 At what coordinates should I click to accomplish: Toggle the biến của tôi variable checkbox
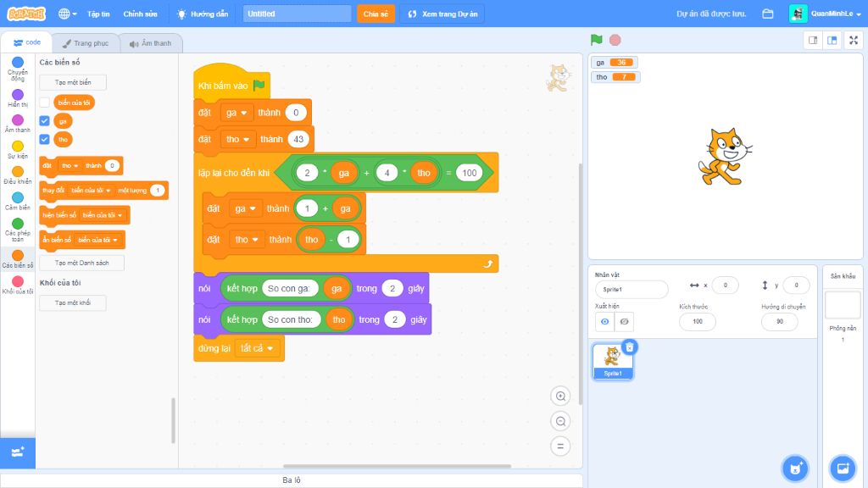pos(45,103)
